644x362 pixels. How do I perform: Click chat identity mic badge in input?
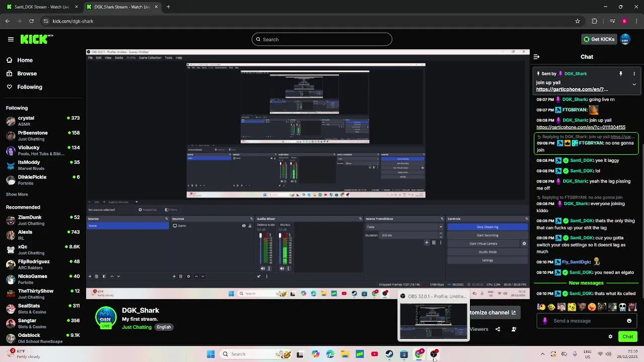pos(545,321)
